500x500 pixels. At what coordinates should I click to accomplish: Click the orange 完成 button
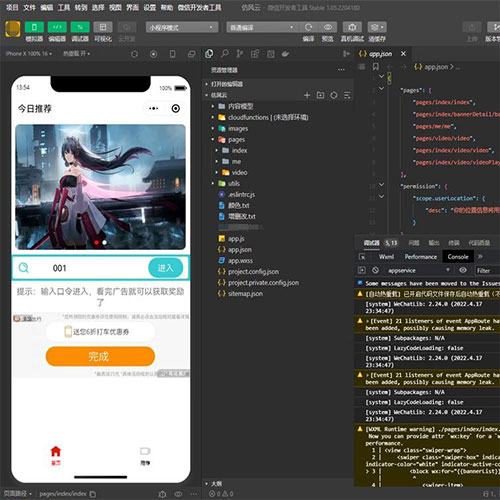coord(100,356)
